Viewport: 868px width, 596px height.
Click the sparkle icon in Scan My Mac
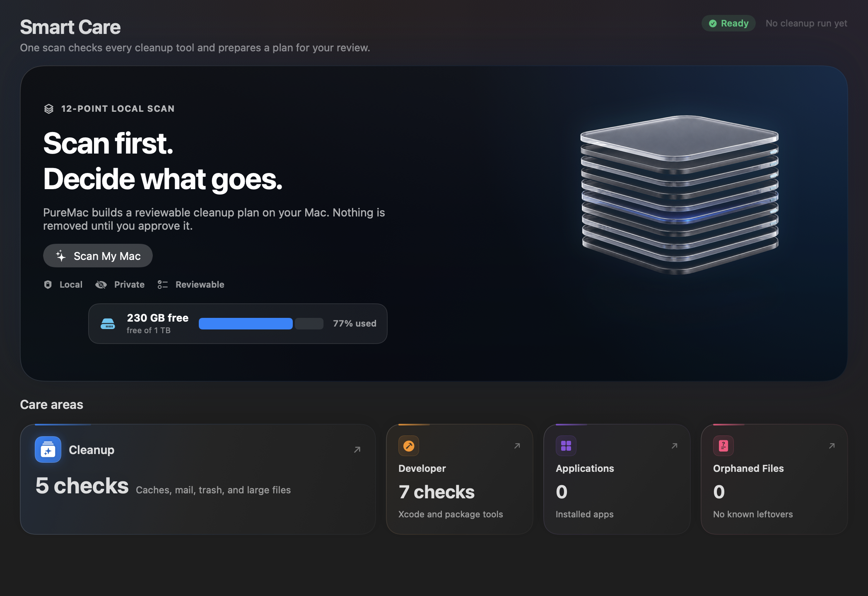point(61,256)
